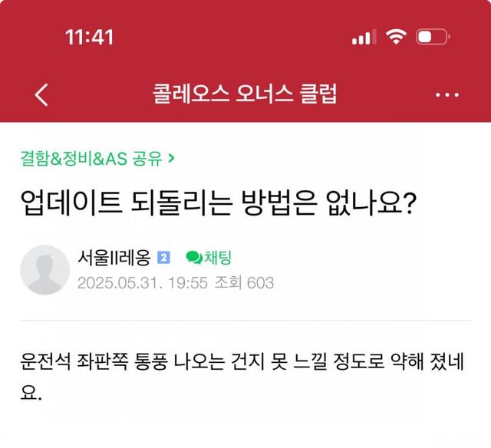491x448 pixels.
Task: Tap the battery level icon
Action: point(433,37)
